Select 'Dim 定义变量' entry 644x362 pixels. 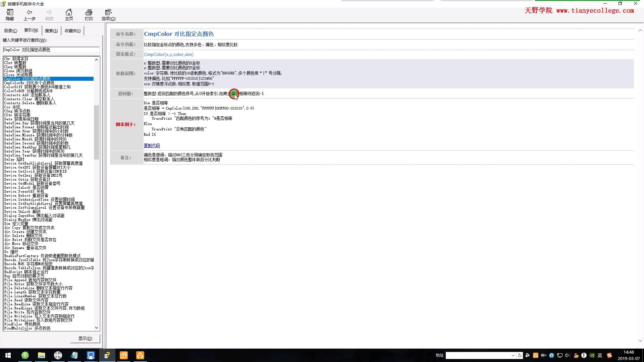(16, 224)
